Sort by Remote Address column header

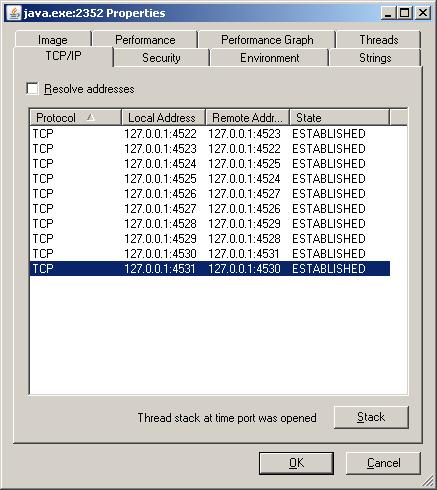[x=247, y=117]
